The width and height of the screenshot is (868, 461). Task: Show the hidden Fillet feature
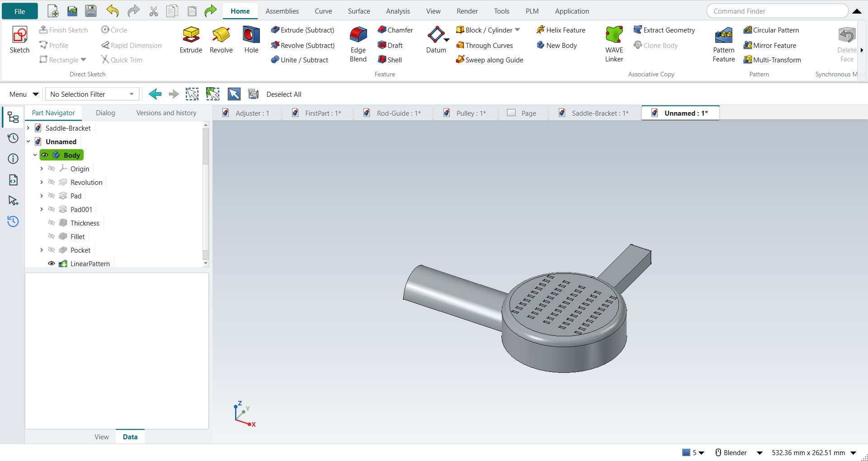tap(52, 236)
